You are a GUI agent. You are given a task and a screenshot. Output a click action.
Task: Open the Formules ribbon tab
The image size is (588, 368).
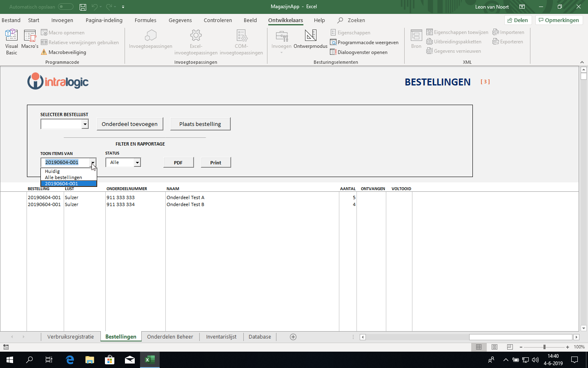[145, 20]
